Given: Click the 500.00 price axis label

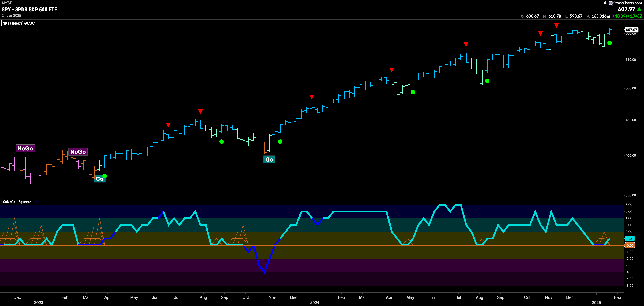Looking at the screenshot, I should (x=631, y=88).
